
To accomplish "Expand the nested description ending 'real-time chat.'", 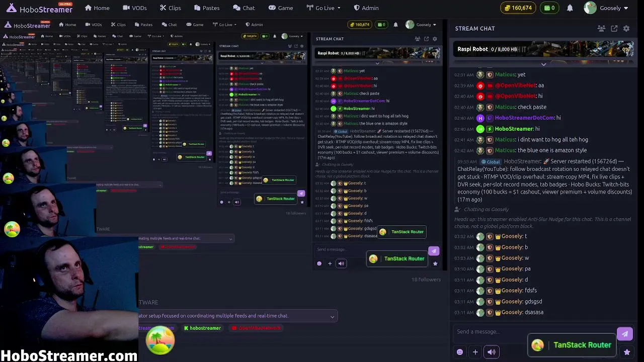I will (x=230, y=239).
